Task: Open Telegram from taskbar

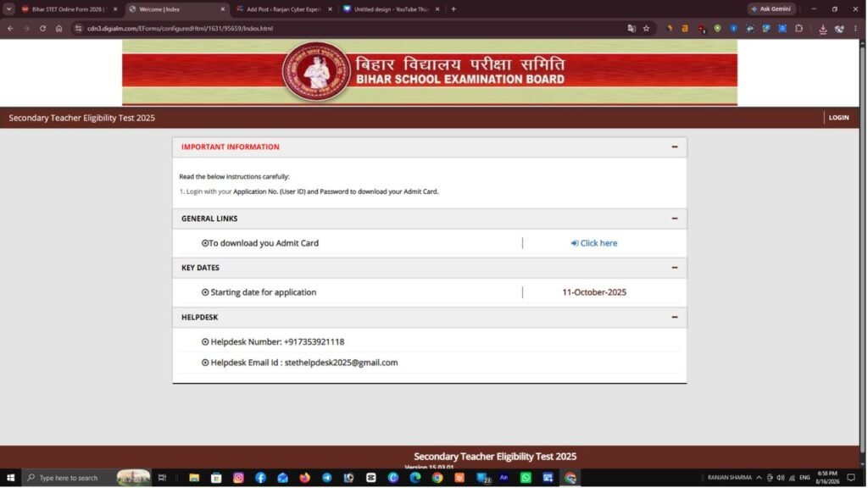Action: coord(327,478)
